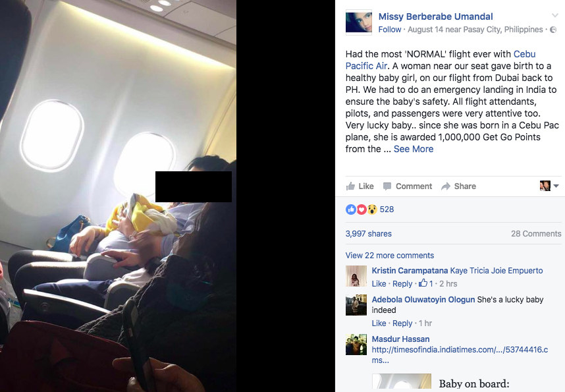
Task: Reply to Adebola Oluwatoyin Ologun's comment
Action: tap(402, 323)
